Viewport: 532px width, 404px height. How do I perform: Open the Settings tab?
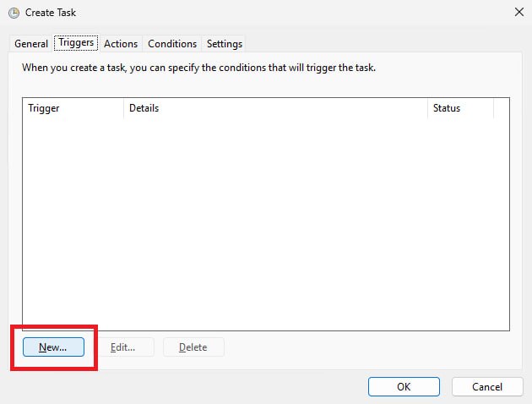[225, 44]
